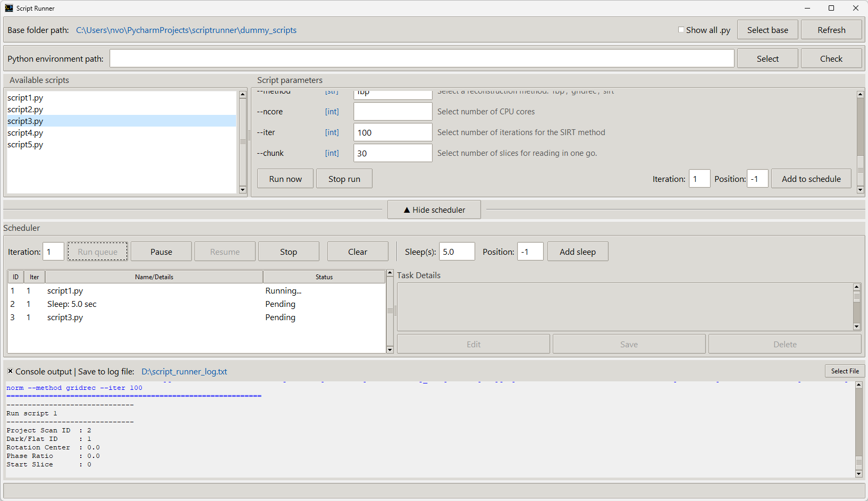The width and height of the screenshot is (868, 501).
Task: Enable the Show all .py checkbox
Action: 681,30
